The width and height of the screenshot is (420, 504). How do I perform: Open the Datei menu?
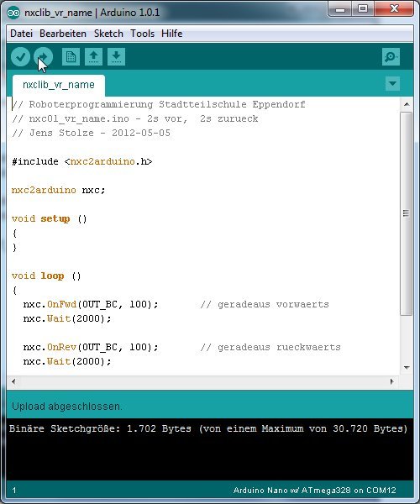point(22,34)
